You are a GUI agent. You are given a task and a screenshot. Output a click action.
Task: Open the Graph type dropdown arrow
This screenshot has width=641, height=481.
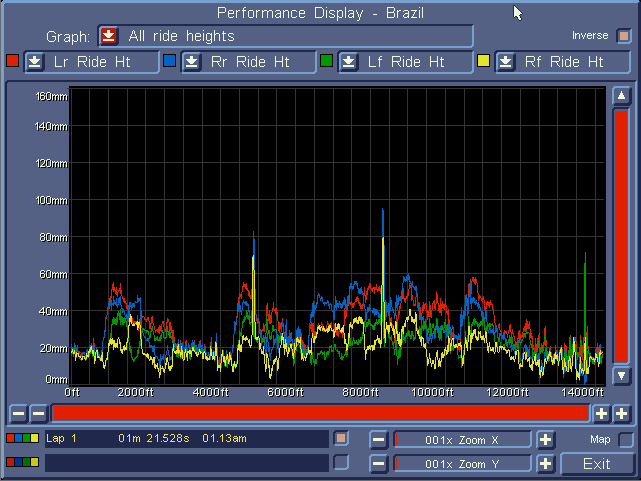pyautogui.click(x=109, y=36)
